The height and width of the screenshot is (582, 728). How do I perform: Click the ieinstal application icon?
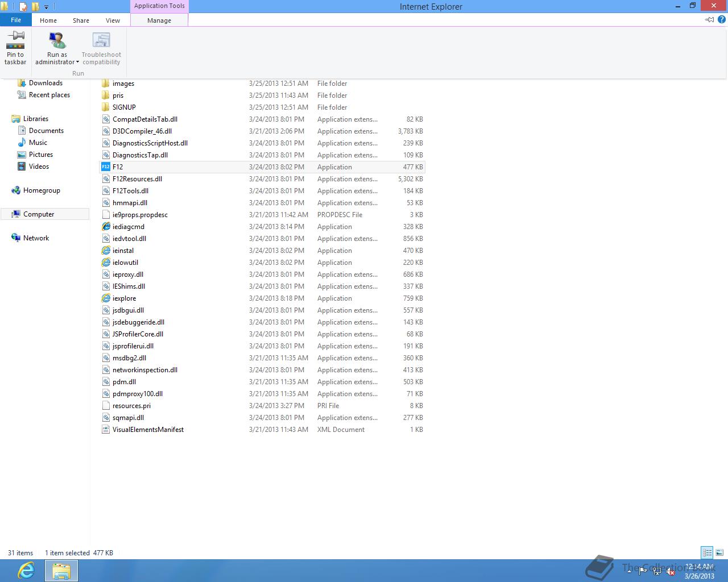point(106,251)
